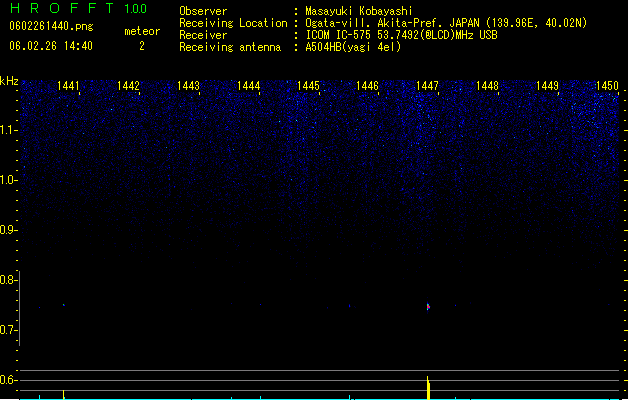
Task: Select the 1.0 kHz axis tick
Action: click(8, 180)
